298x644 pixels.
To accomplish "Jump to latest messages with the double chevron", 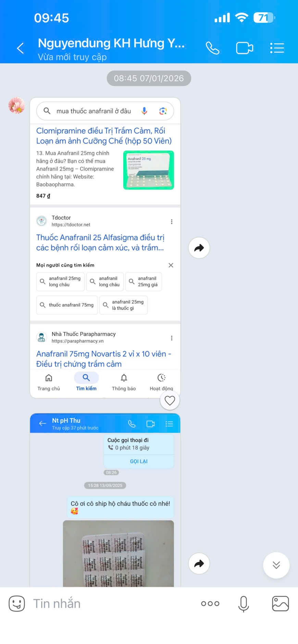I will pos(276,565).
